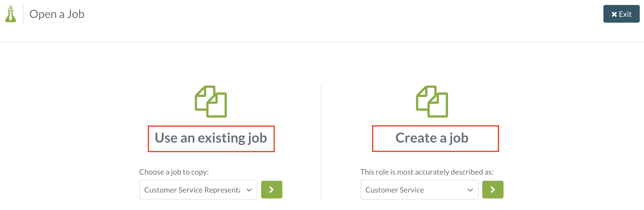
Task: Select the Use an existing job heading
Action: pos(211,138)
